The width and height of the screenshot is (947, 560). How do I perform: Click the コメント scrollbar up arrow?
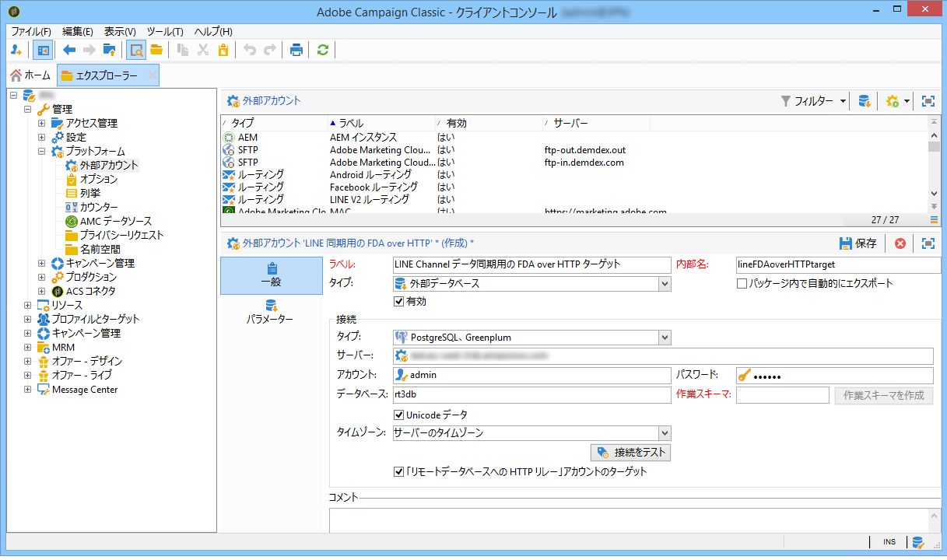point(935,516)
